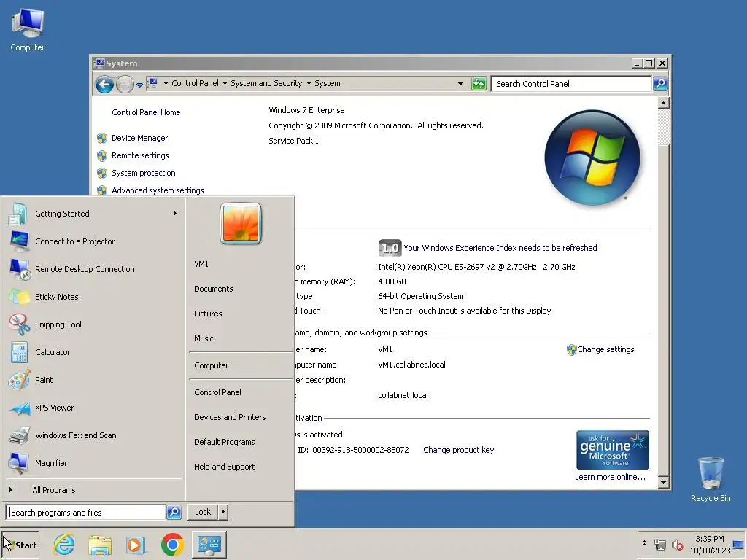747x560 pixels.
Task: Click in Search programs and files field
Action: point(86,513)
